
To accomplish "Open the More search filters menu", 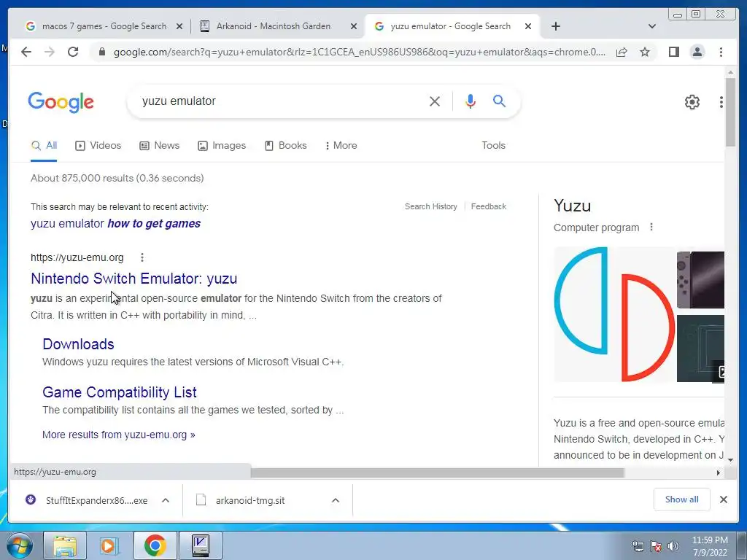I will point(341,145).
